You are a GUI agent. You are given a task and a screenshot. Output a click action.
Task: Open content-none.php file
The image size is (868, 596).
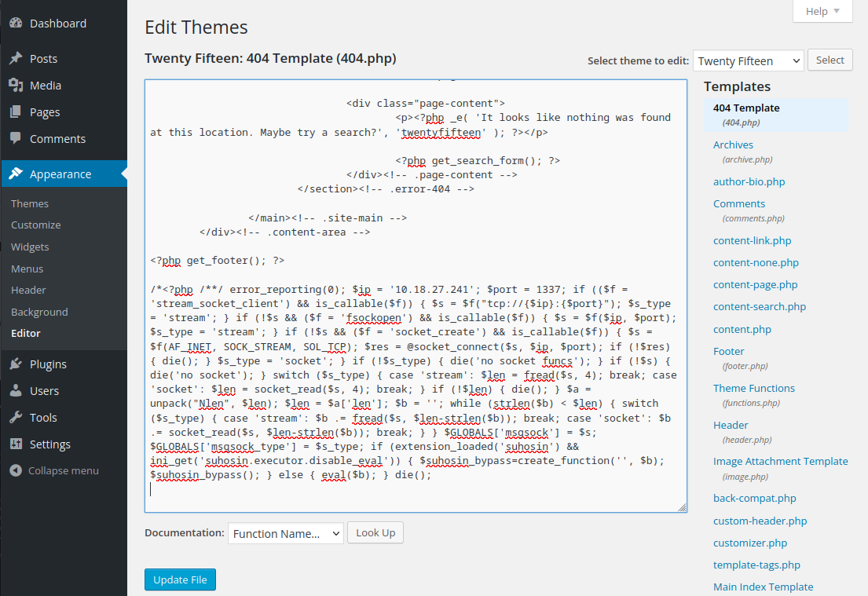(756, 263)
